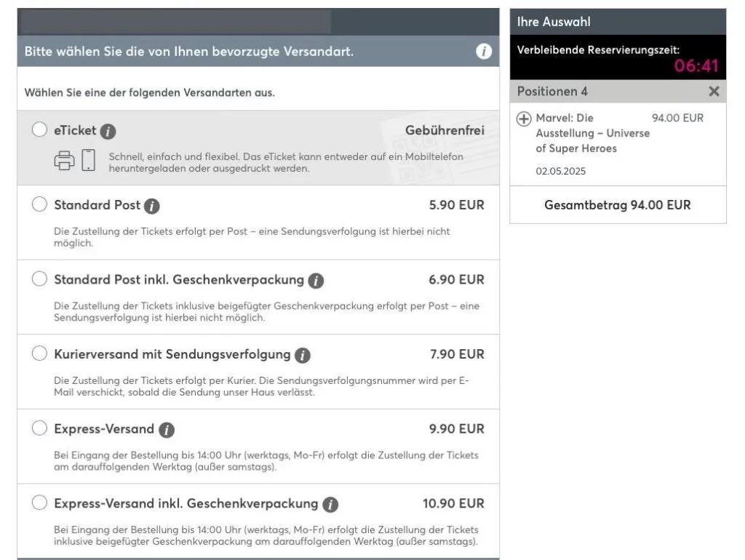The image size is (745, 560).
Task: Expand the Marvel exhibition order item
Action: coord(523,117)
